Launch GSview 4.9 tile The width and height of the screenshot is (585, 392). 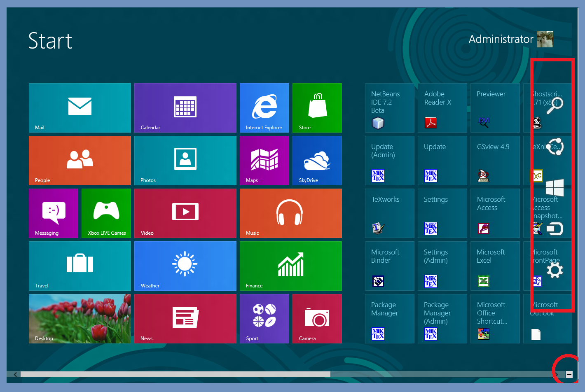coord(495,161)
